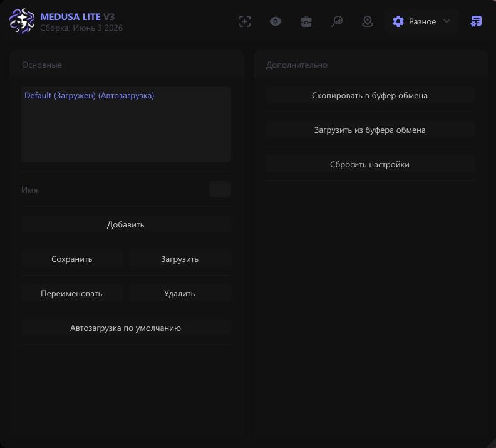Click Загрузить из буфера обмена

pos(369,130)
